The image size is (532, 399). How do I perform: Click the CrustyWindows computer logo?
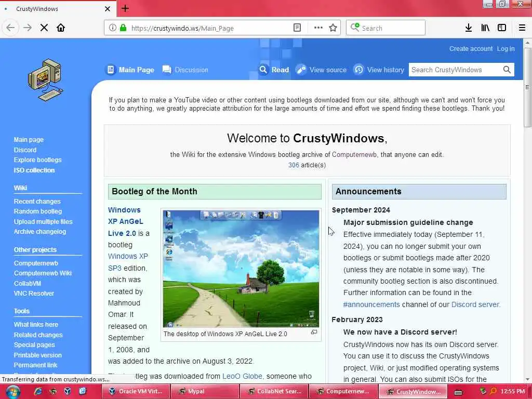[46, 80]
